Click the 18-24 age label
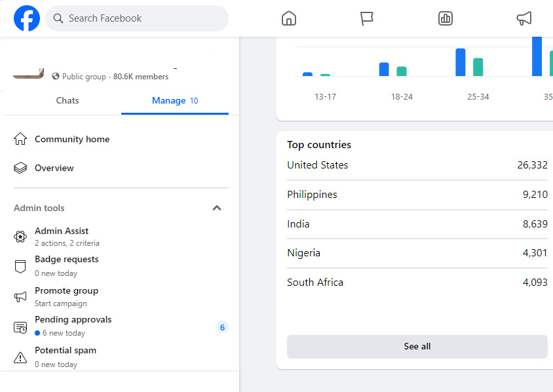The height and width of the screenshot is (392, 553). click(x=402, y=96)
